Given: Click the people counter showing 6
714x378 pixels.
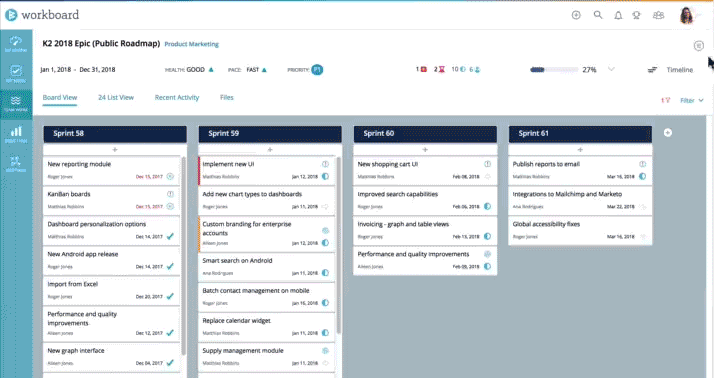Looking at the screenshot, I should (x=475, y=69).
